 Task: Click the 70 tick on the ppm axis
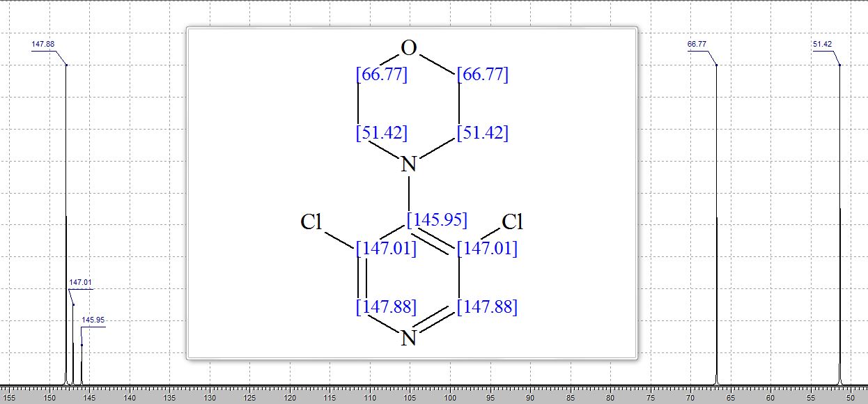(690, 398)
